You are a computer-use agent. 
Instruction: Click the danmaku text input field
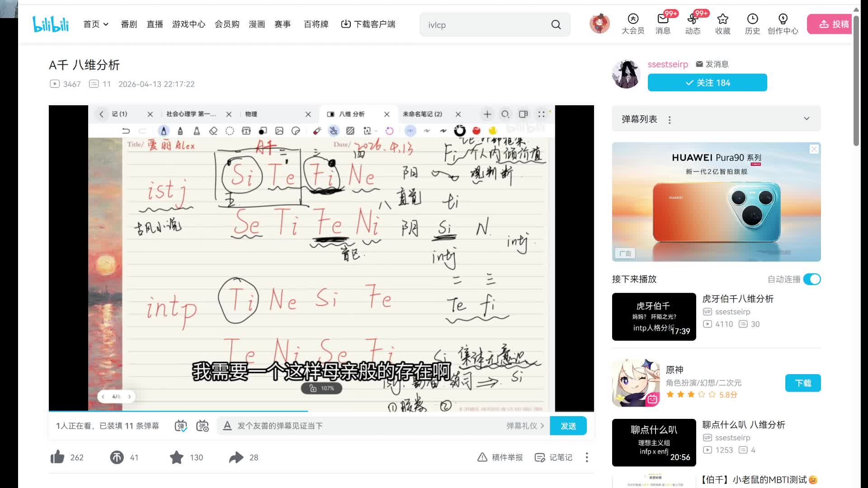(x=362, y=426)
